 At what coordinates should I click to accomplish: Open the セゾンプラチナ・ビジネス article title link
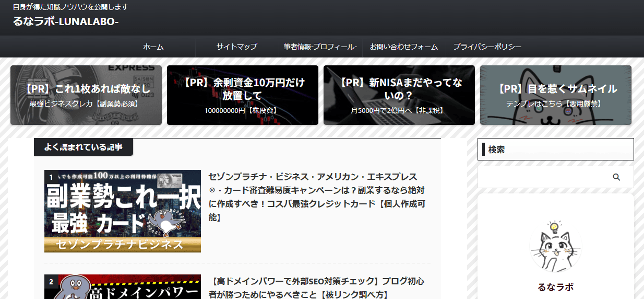coord(316,197)
